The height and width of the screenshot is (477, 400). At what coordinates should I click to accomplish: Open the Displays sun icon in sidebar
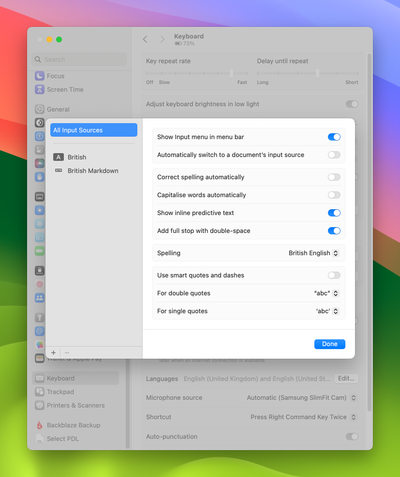point(40,210)
